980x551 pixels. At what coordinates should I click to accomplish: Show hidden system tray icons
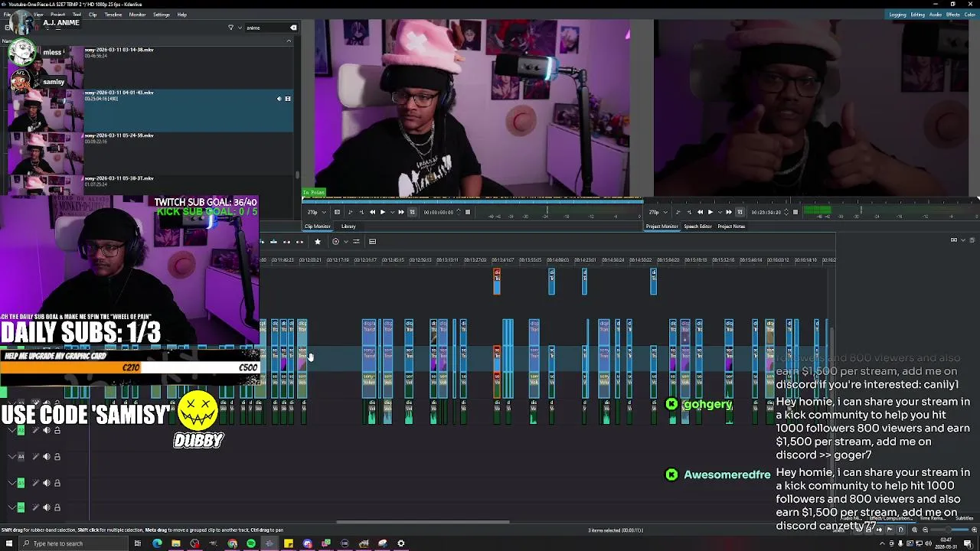[x=882, y=543]
